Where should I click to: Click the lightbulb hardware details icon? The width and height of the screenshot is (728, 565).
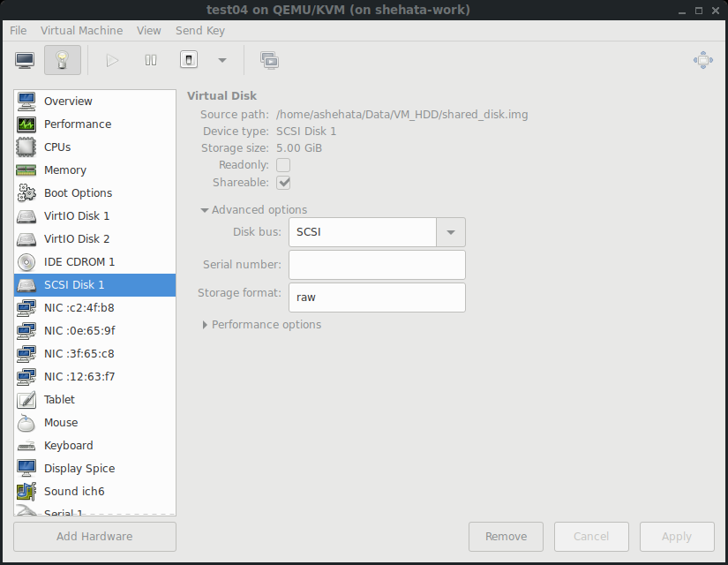[x=62, y=60]
